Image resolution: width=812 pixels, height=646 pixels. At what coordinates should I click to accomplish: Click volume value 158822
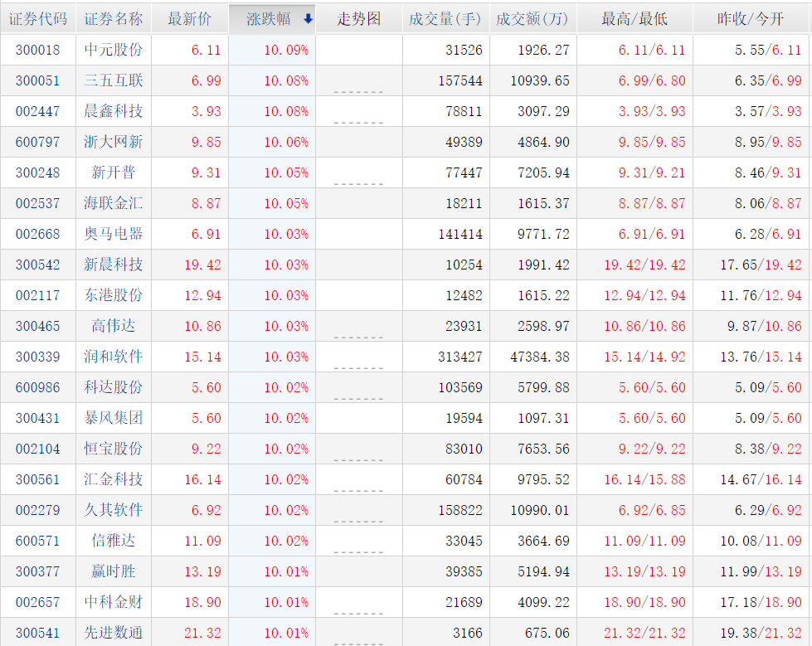[460, 510]
